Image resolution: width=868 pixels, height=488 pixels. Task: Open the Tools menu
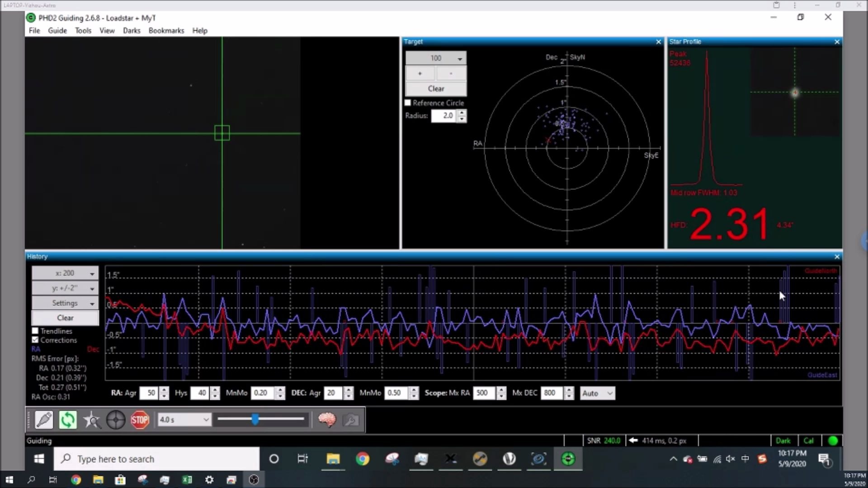(83, 30)
